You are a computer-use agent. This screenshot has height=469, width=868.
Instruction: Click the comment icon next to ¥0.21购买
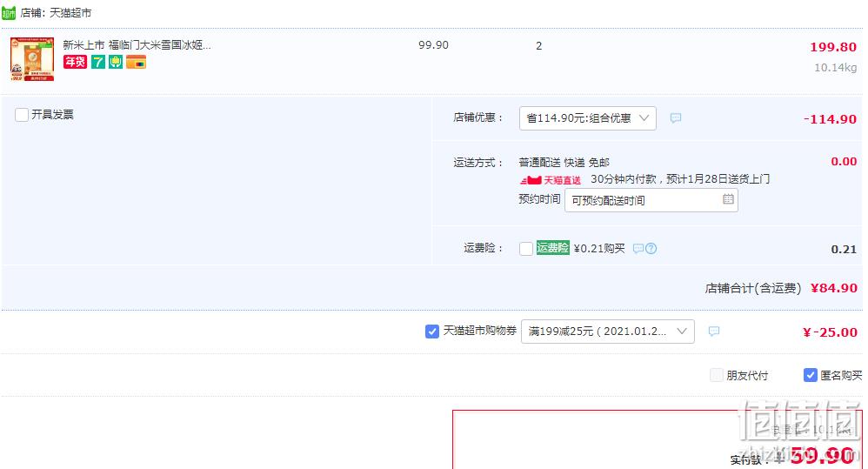pyautogui.click(x=638, y=249)
